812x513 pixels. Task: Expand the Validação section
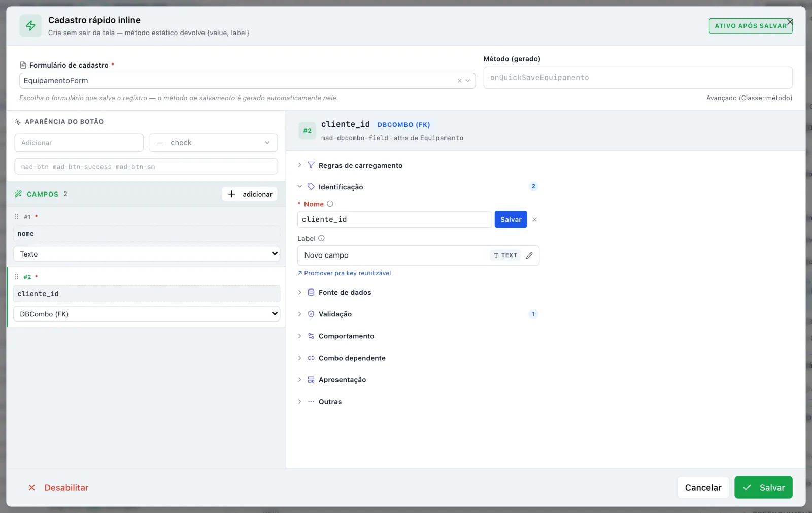pyautogui.click(x=299, y=314)
